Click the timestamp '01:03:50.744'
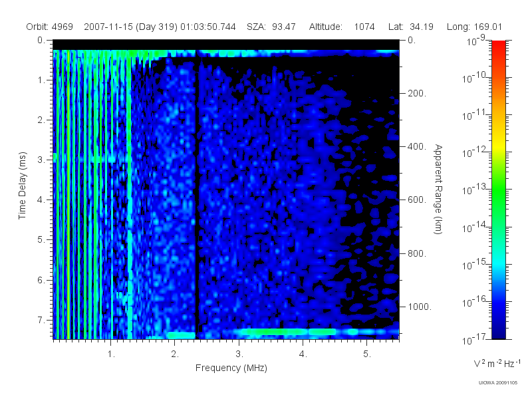The height and width of the screenshot is (399, 532). [x=207, y=27]
